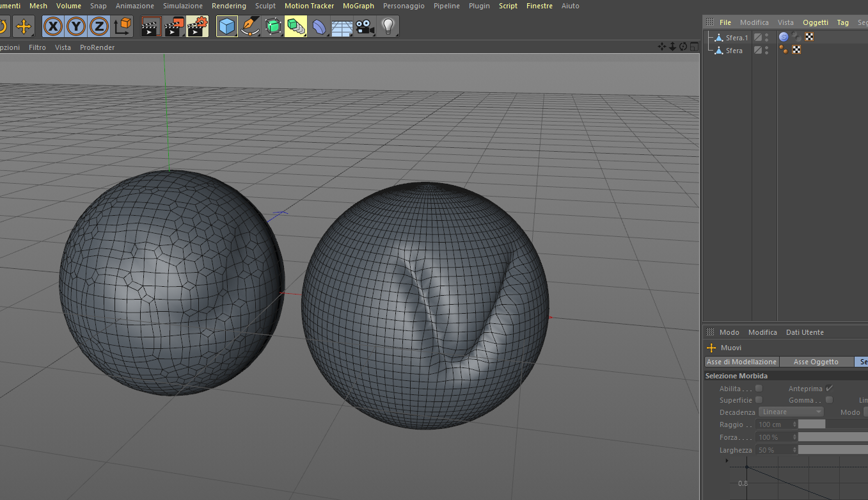Viewport: 868px width, 500px height.
Task: Click the viewport pan navigation icon
Action: click(x=662, y=47)
